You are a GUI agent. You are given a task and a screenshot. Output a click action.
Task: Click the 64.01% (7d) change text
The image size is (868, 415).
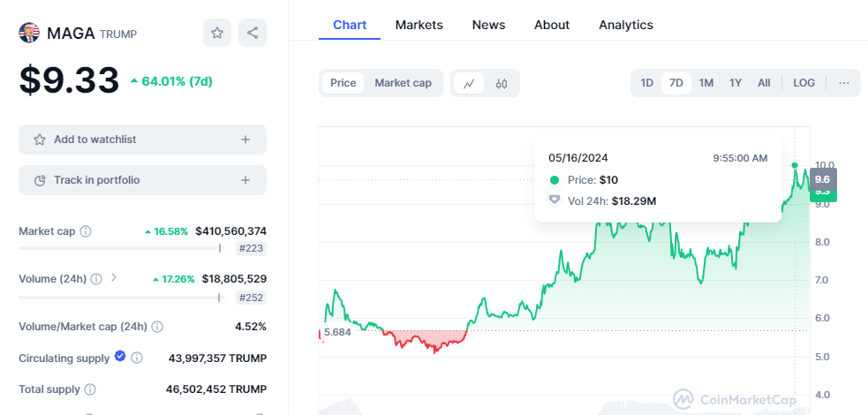pos(177,81)
